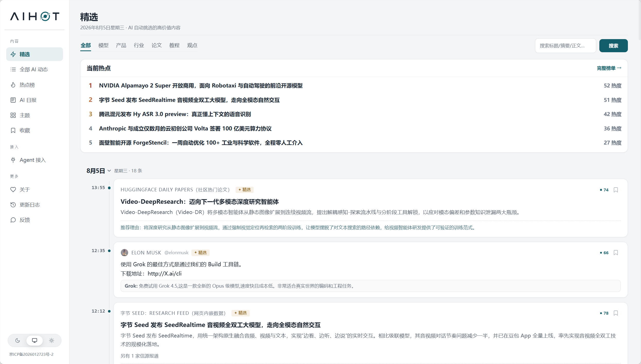Click the 精选 badge on Video-DeepResearch card
The image size is (641, 364).
[245, 190]
